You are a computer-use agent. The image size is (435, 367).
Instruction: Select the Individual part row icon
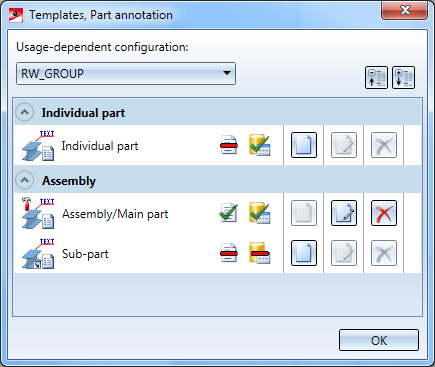[38, 145]
